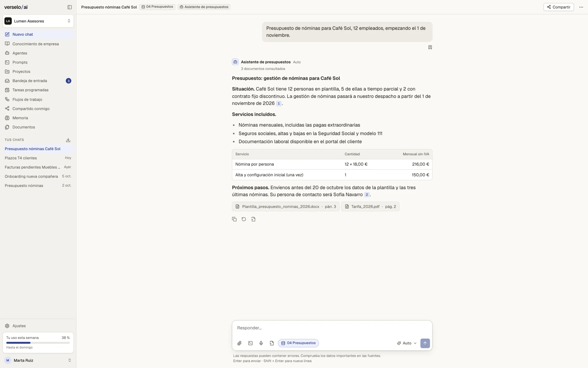Open Ajustes settings
The height and width of the screenshot is (368, 588).
tap(38, 326)
